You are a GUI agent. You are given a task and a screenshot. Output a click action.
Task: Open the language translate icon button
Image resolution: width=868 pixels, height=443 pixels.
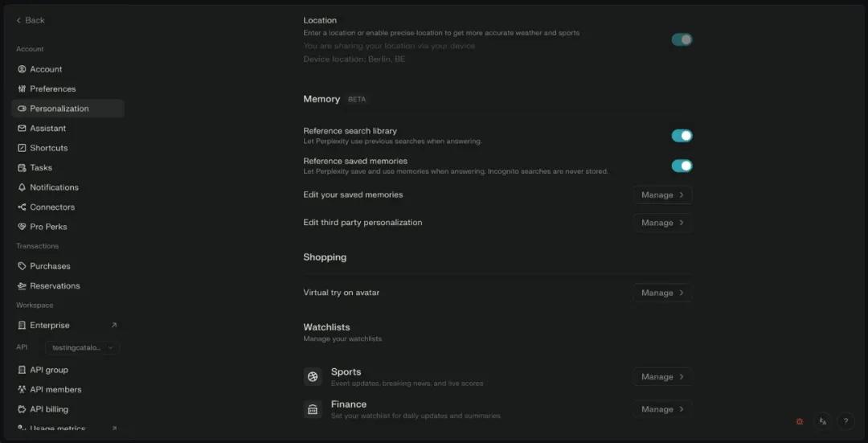point(822,421)
